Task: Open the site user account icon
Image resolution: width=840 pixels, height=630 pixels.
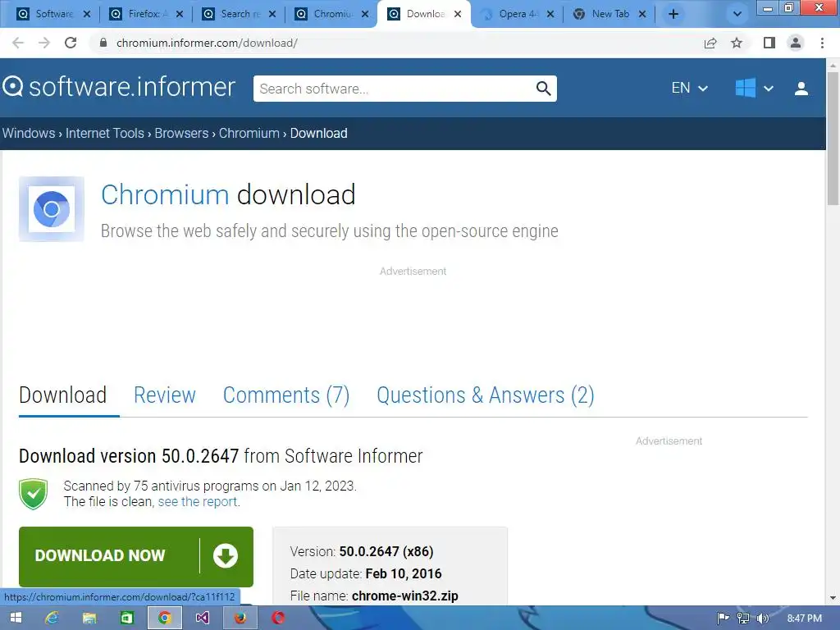Action: pyautogui.click(x=801, y=89)
